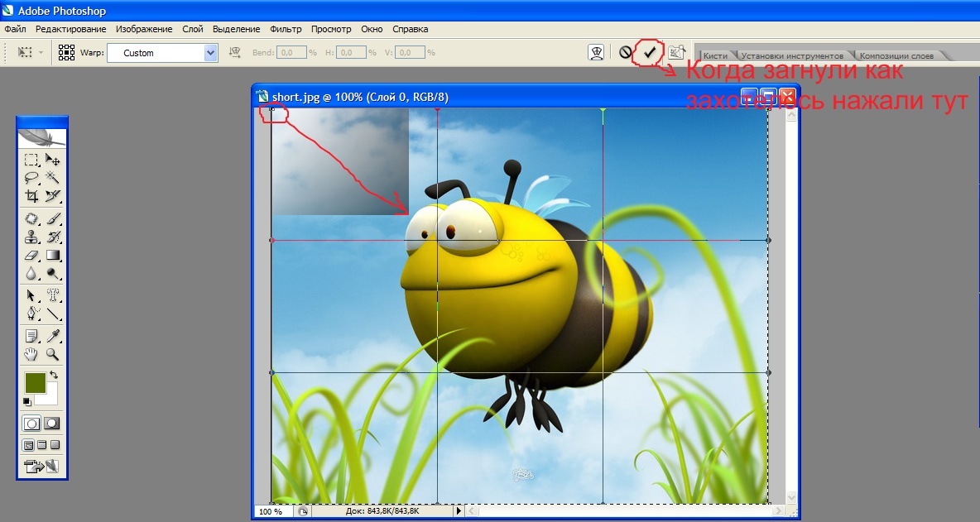The height and width of the screenshot is (522, 980).
Task: Select the Blur tool
Action: [x=31, y=273]
